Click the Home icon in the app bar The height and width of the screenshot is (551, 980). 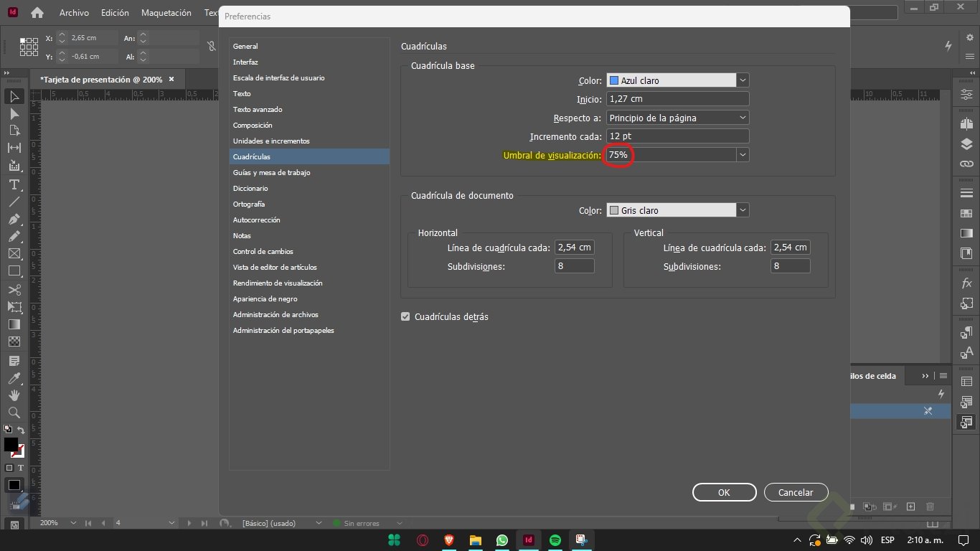tap(37, 13)
